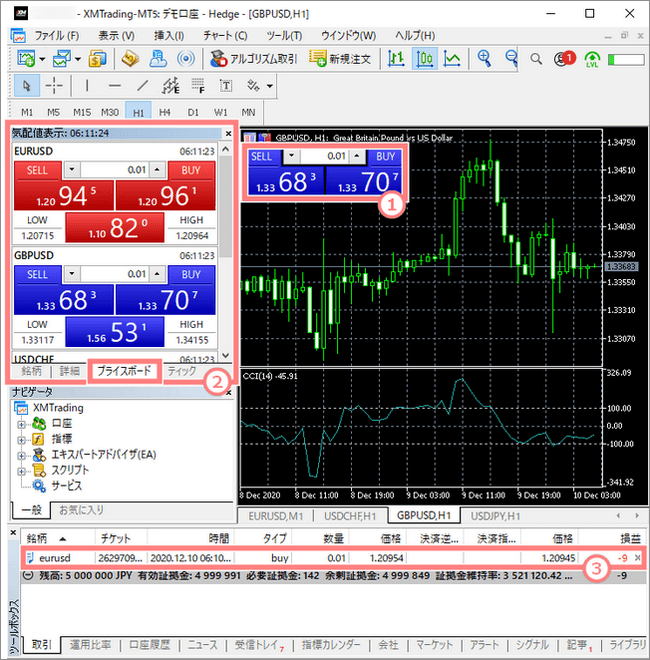Switch to USDJPY,H1 chart tab
This screenshot has height=660, width=650.
(x=495, y=516)
